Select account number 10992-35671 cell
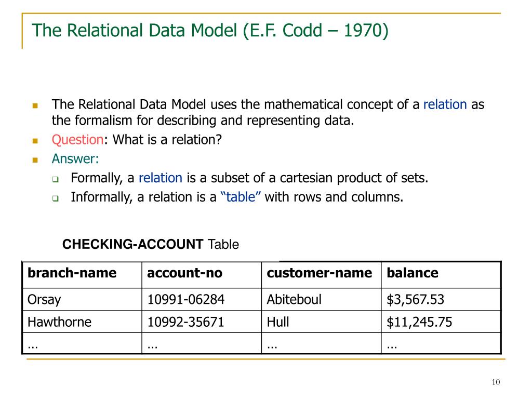Viewport: 532px width, 399px height. 202,322
